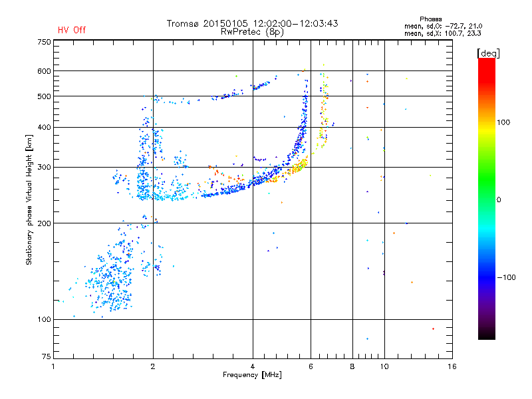Screen dimensions: 532x399
Task: Click x-axis tick label '1'
Action: pyautogui.click(x=53, y=366)
